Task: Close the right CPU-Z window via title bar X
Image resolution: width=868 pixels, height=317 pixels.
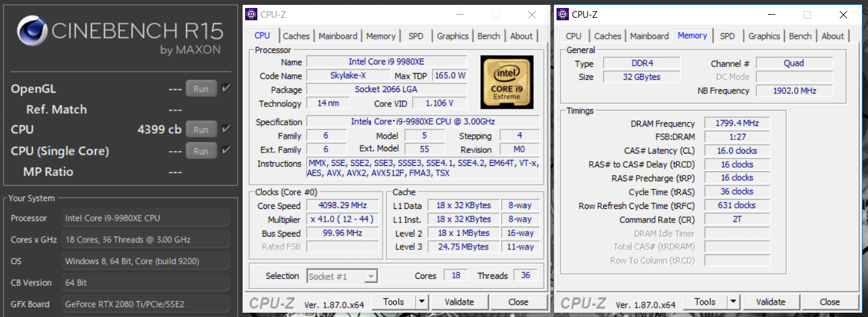Action: click(843, 15)
